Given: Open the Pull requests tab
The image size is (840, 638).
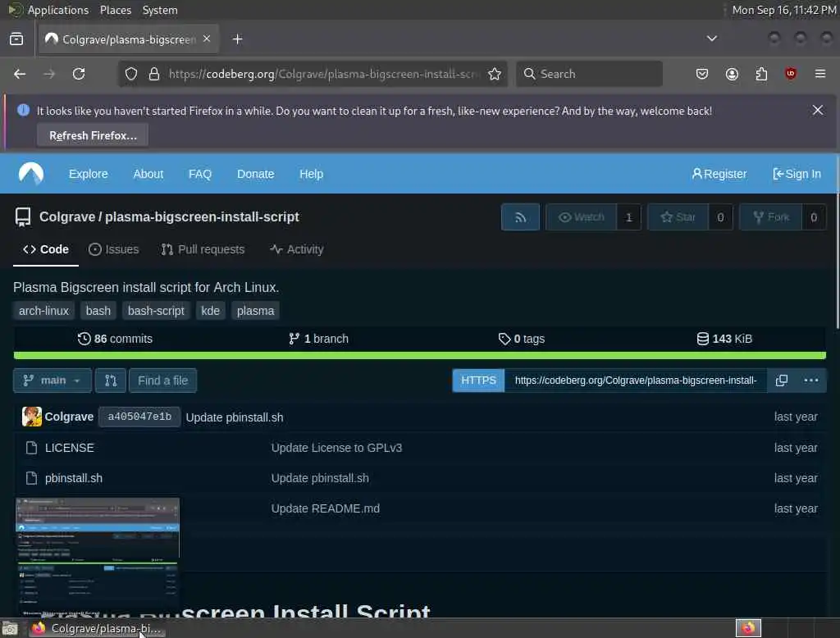Looking at the screenshot, I should coord(203,249).
